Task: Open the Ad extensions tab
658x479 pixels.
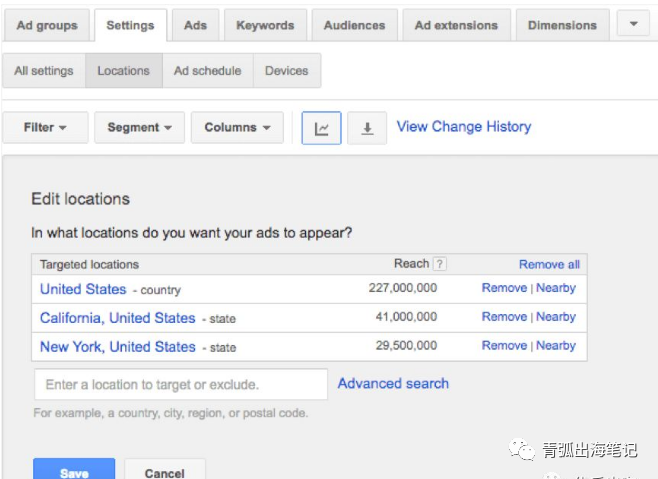Action: tap(457, 25)
